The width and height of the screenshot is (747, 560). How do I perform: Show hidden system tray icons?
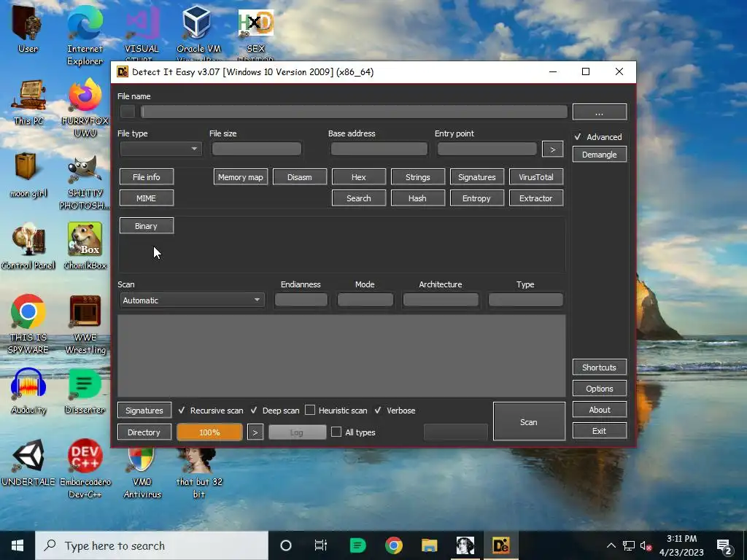click(x=611, y=545)
